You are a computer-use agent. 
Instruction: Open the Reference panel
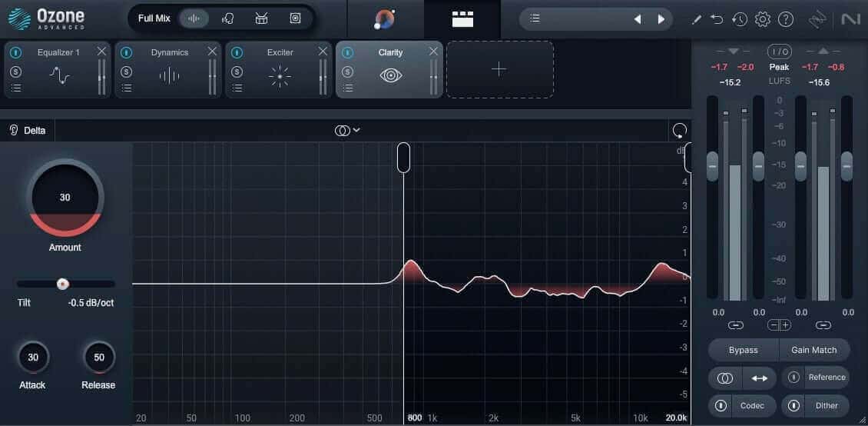[827, 378]
